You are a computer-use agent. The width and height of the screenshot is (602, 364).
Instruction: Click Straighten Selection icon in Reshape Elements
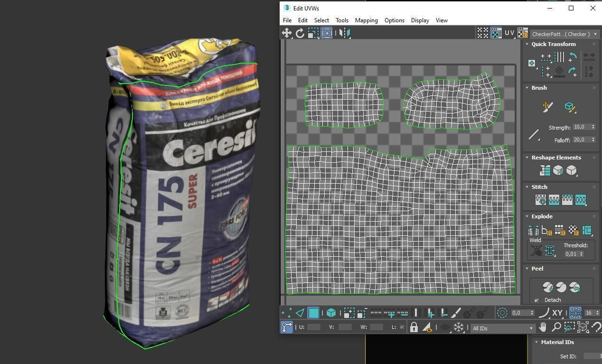tap(545, 170)
